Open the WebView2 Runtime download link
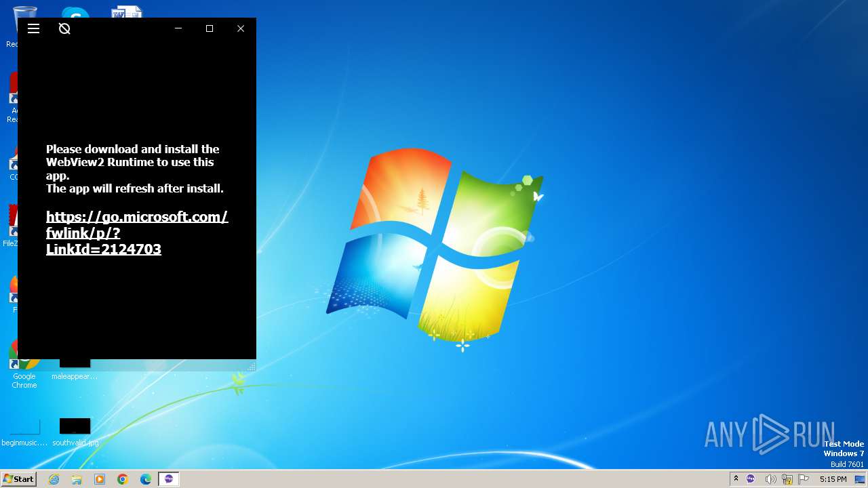Screen dimensions: 868x488 (x=137, y=232)
